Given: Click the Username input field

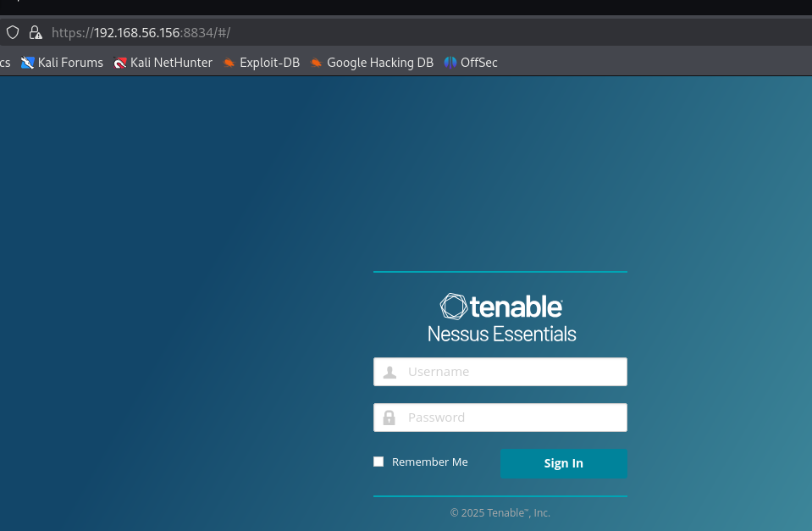Looking at the screenshot, I should click(500, 372).
